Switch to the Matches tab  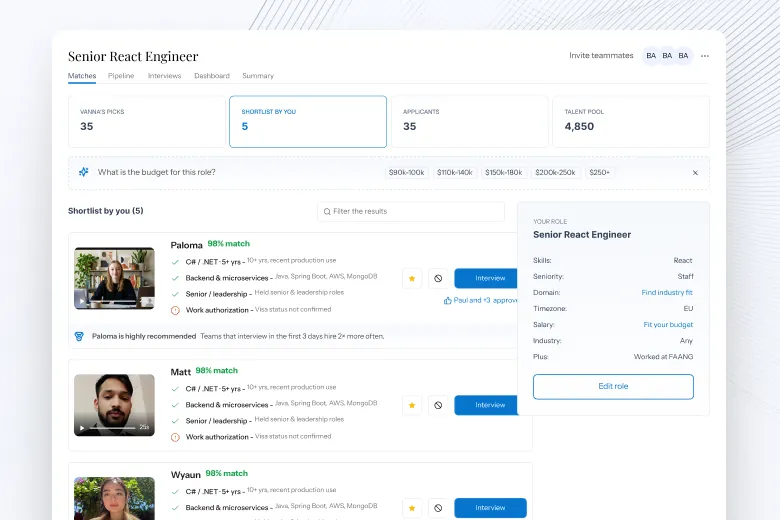(82, 76)
